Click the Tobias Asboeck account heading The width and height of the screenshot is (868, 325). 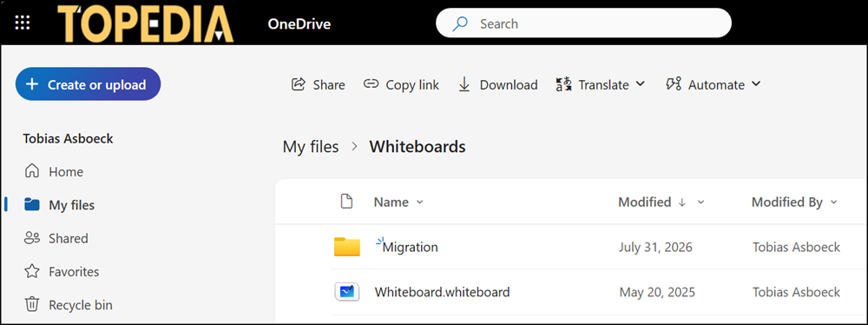pos(68,139)
